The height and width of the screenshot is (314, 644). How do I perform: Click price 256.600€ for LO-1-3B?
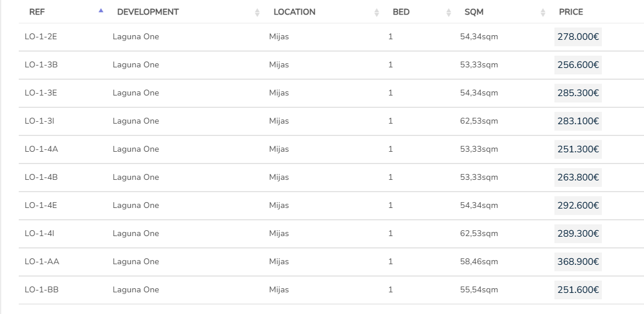pyautogui.click(x=578, y=65)
